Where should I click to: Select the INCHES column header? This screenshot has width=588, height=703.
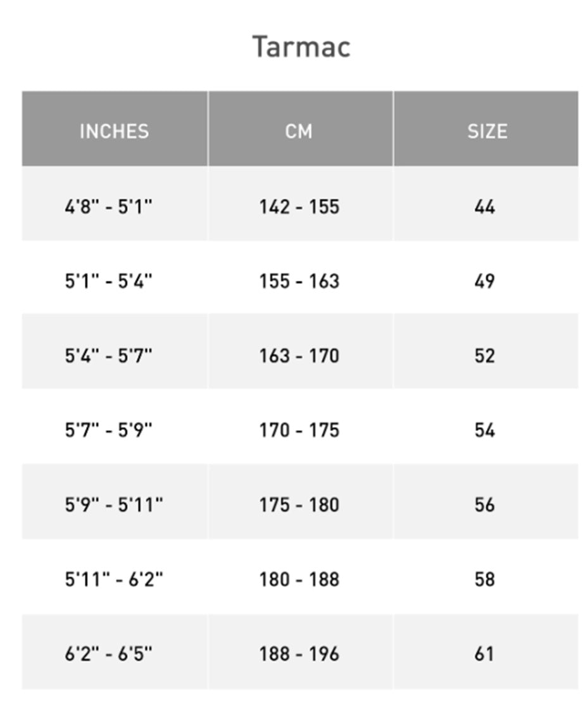pyautogui.click(x=114, y=131)
